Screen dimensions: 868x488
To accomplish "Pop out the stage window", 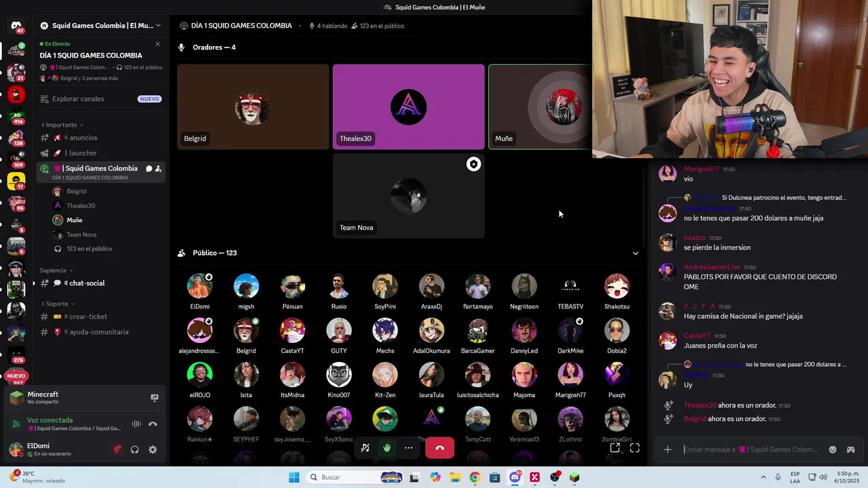I will click(614, 447).
